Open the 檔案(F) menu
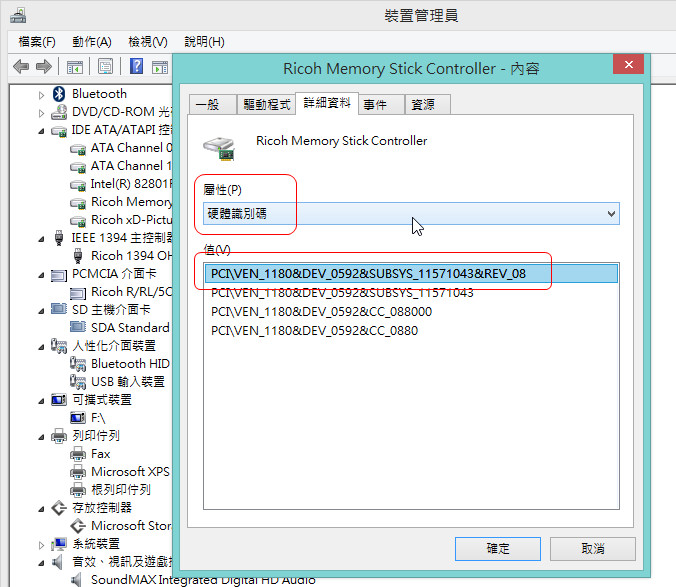The height and width of the screenshot is (587, 676). coord(37,42)
